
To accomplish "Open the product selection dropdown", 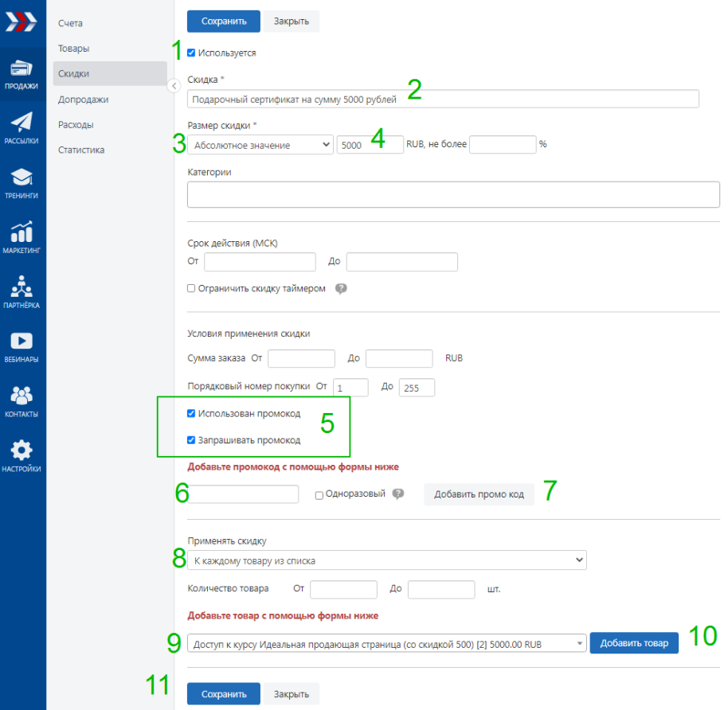I will [386, 643].
